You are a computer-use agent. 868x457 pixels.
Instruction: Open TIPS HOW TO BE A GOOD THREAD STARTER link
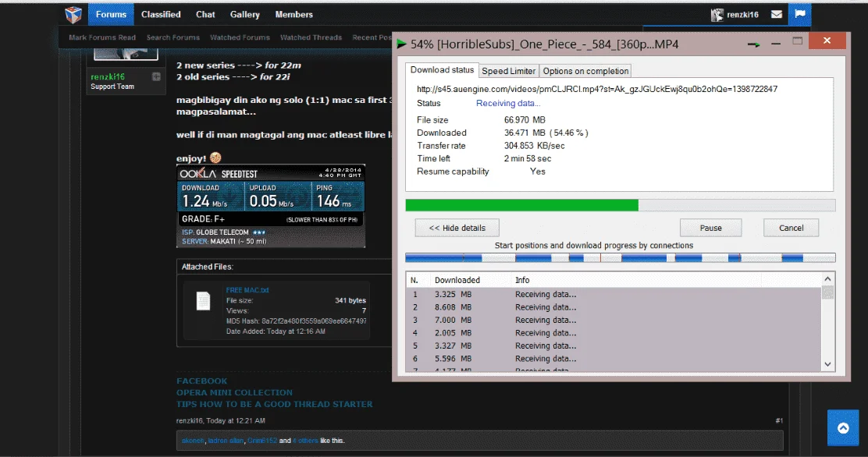click(275, 404)
